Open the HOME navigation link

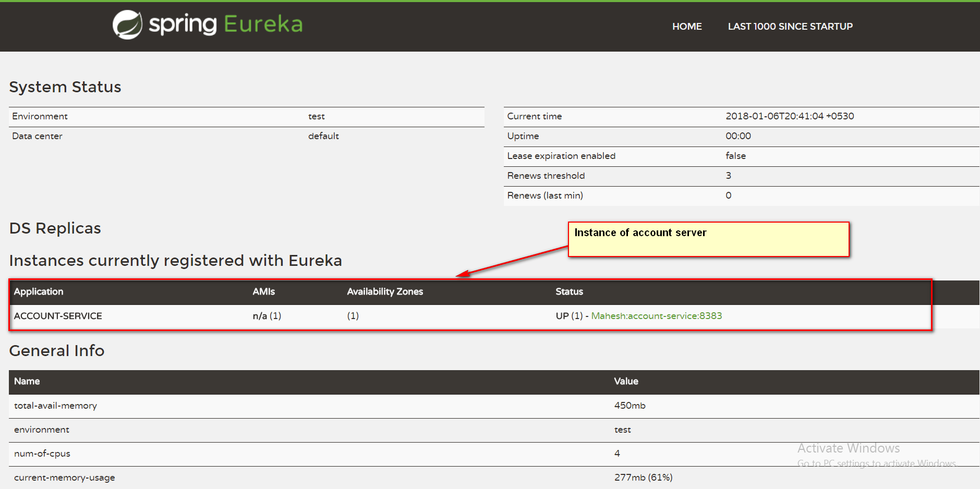[x=686, y=26]
